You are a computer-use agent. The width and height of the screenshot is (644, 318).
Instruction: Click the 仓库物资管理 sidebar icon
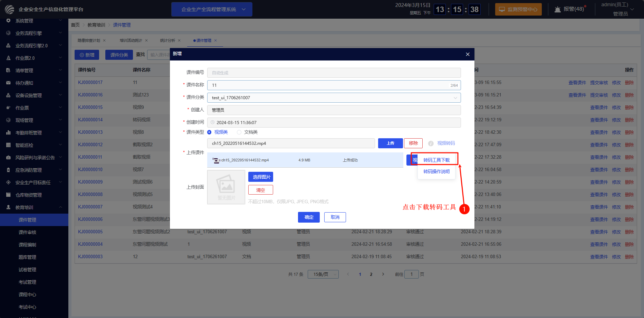[8, 195]
